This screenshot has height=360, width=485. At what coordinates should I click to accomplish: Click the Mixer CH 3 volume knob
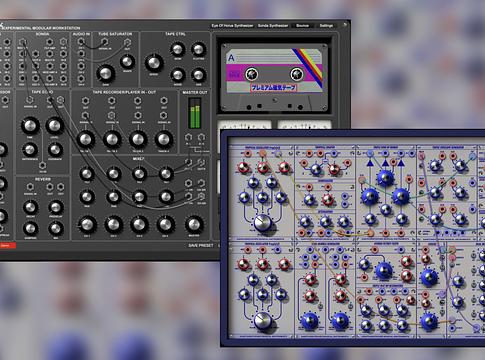pyautogui.click(x=139, y=225)
